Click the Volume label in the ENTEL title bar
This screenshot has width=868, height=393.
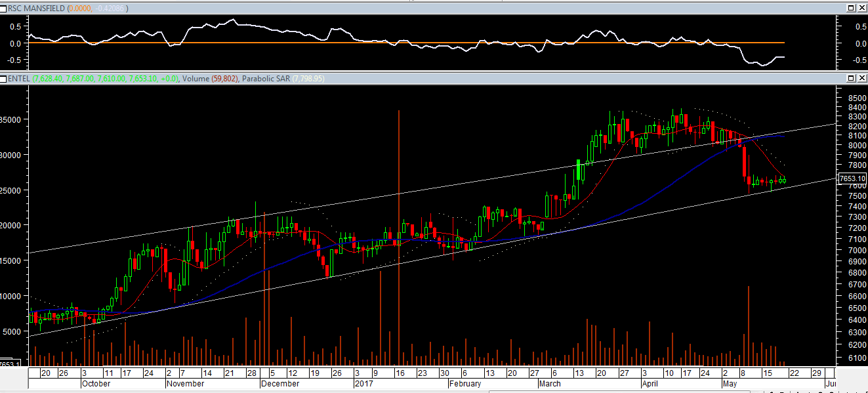196,78
